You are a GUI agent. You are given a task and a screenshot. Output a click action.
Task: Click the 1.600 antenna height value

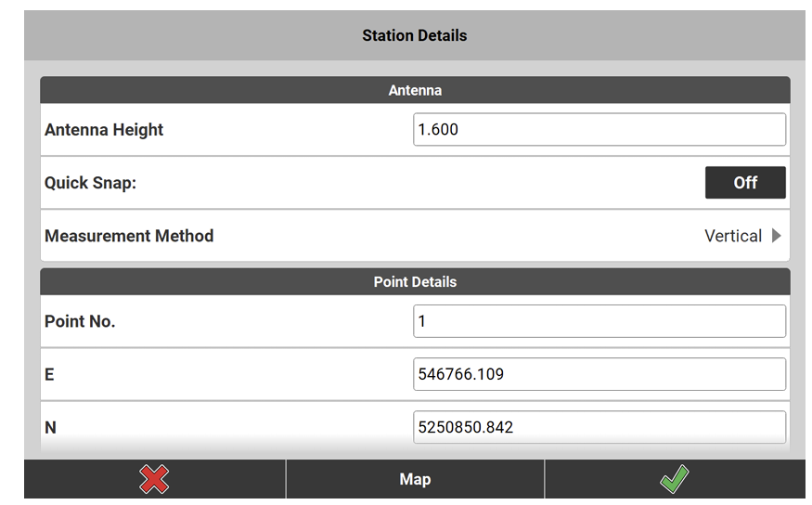(439, 130)
